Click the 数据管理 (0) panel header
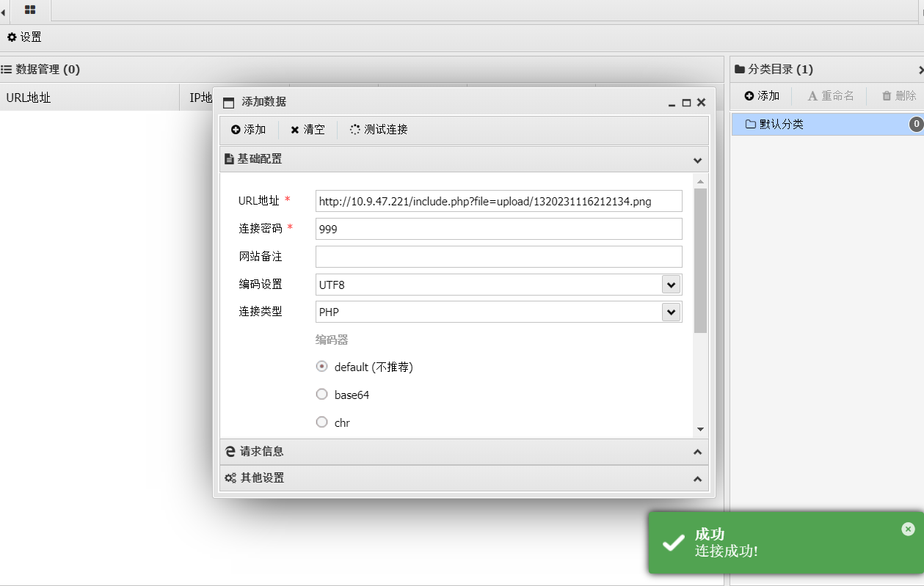This screenshot has height=586, width=924. 362,70
